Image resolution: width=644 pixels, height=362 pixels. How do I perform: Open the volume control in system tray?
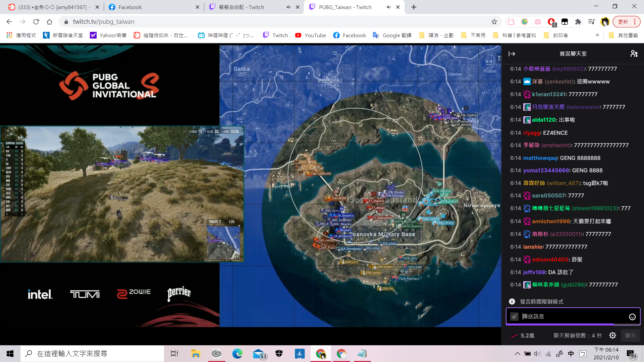coord(537,354)
